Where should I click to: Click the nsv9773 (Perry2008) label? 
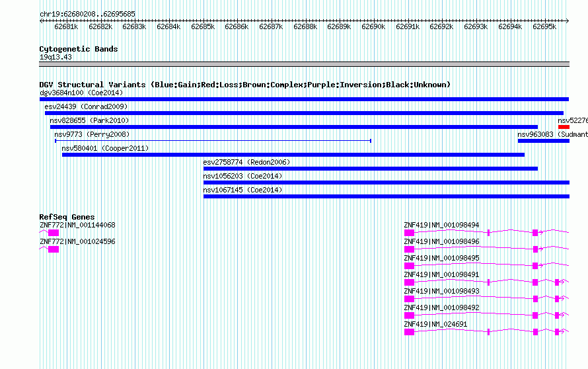tap(92, 134)
